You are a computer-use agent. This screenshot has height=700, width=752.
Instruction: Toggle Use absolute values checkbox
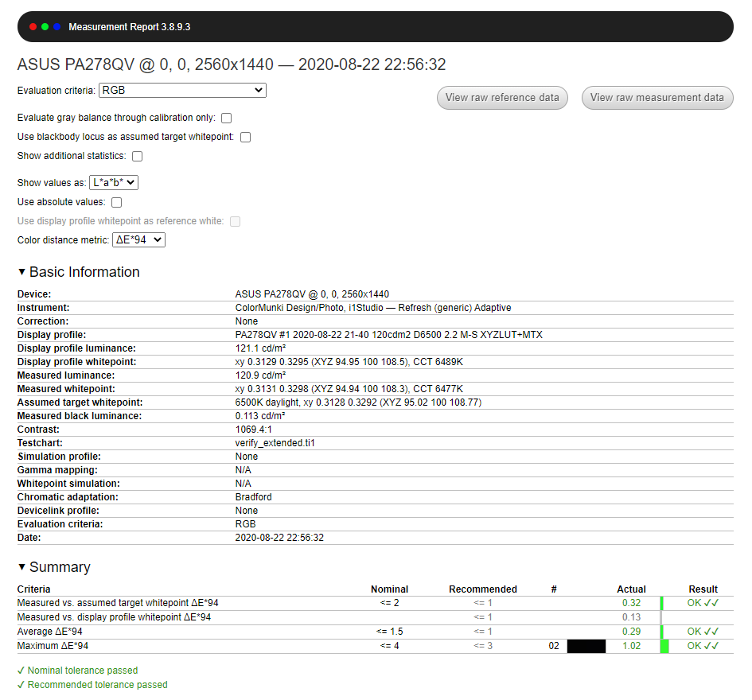116,202
